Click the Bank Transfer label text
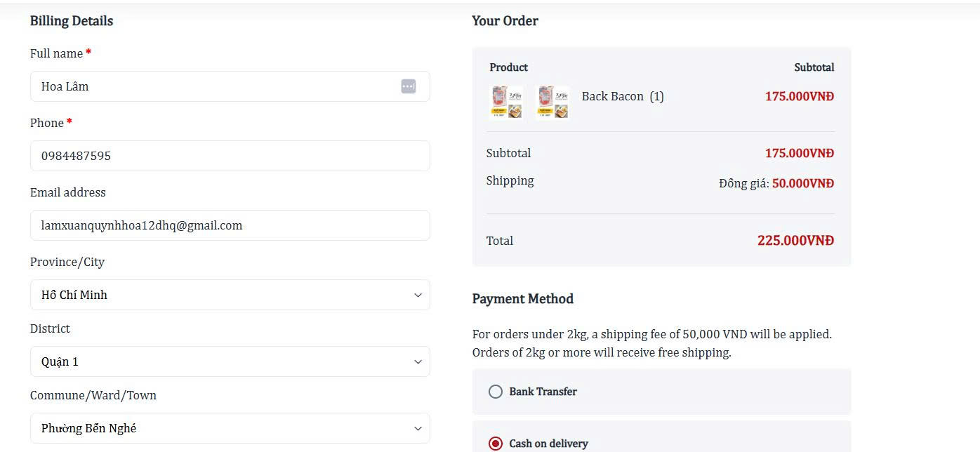Screen dimensions: 980x452 543,392
